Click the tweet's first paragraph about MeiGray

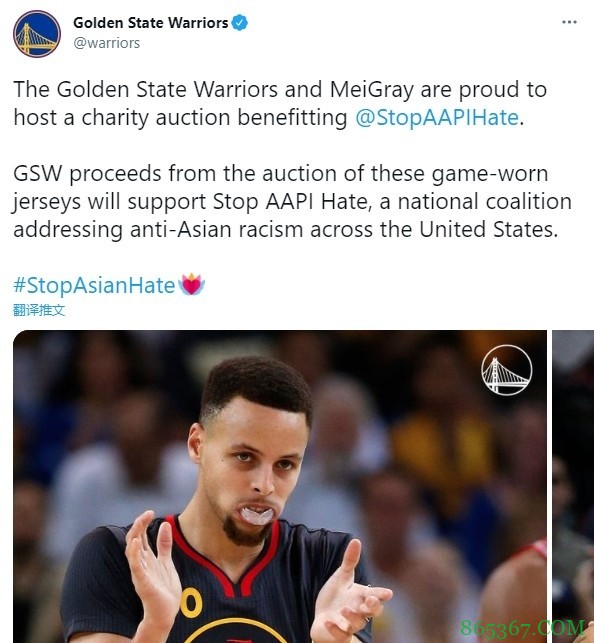280,103
